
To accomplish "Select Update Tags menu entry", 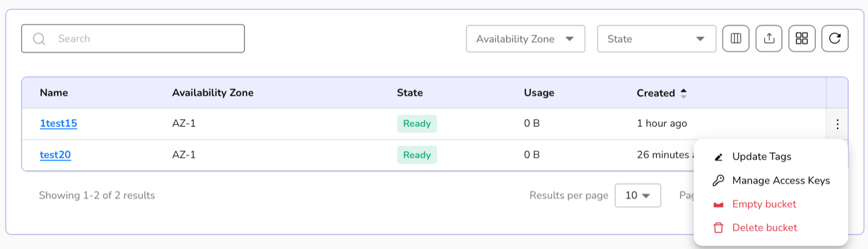I will [761, 157].
